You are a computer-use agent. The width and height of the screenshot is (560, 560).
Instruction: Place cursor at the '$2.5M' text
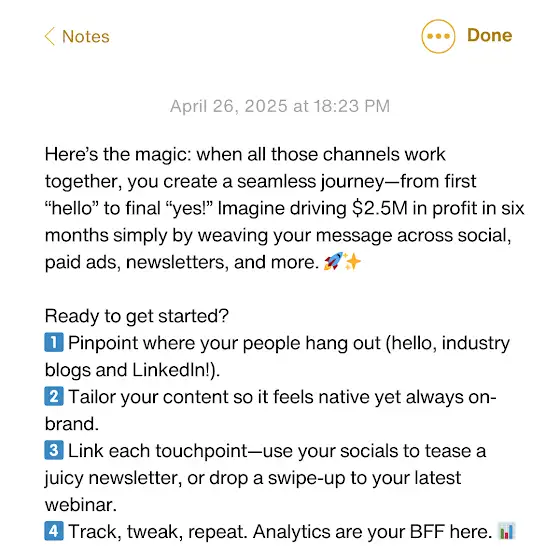pyautogui.click(x=380, y=208)
